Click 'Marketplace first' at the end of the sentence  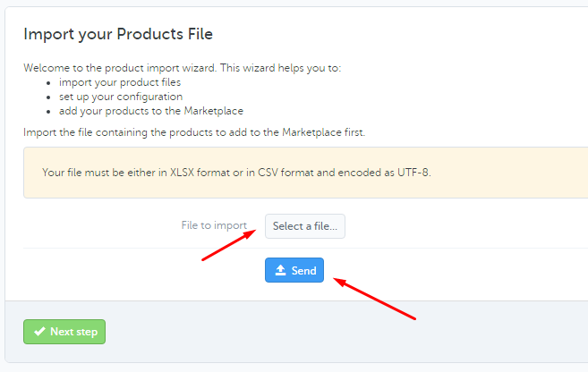coord(323,132)
